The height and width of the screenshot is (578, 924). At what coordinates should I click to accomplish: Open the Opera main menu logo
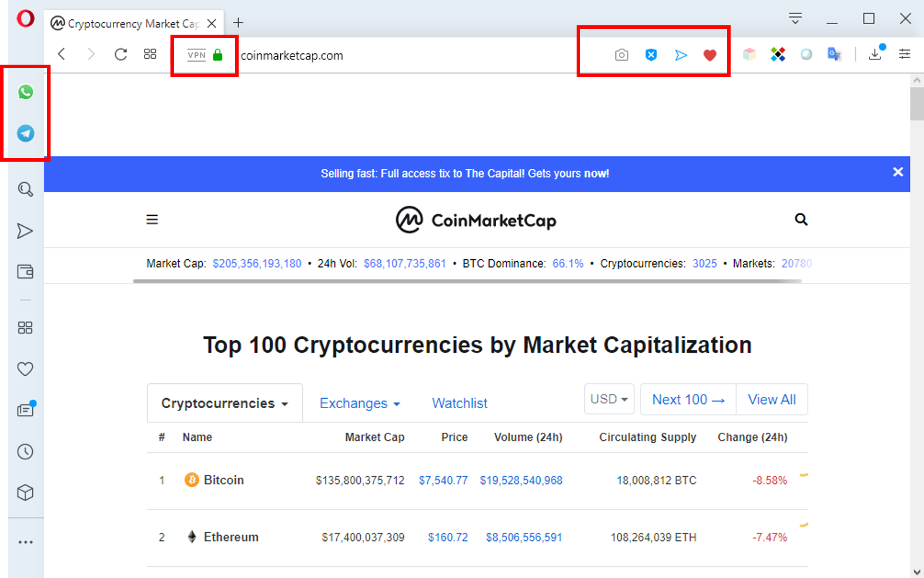pos(25,19)
